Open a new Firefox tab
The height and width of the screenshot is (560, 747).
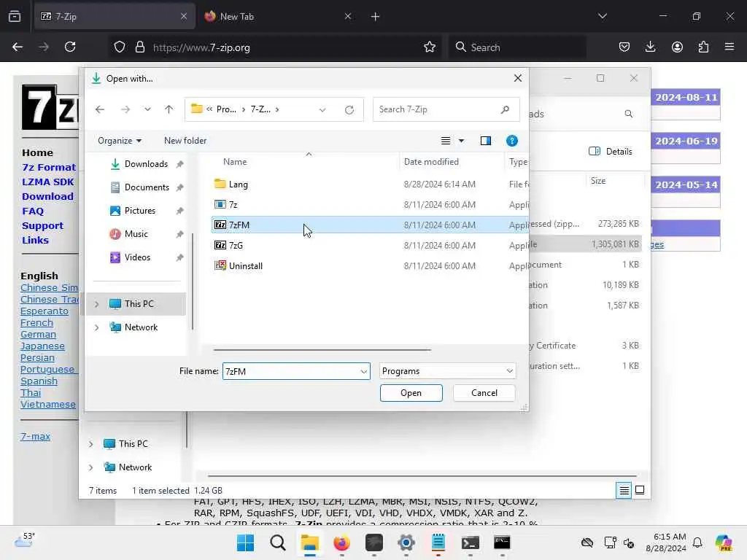376,17
